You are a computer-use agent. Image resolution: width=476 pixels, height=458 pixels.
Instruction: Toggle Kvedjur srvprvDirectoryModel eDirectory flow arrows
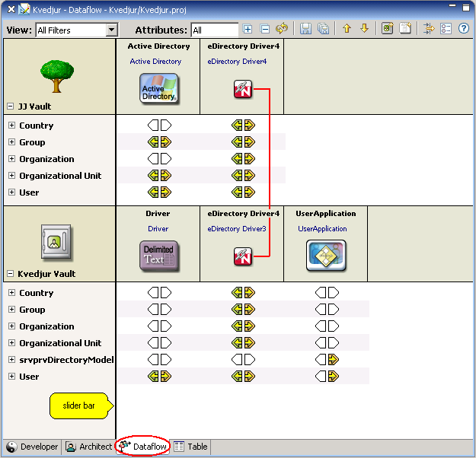[243, 360]
